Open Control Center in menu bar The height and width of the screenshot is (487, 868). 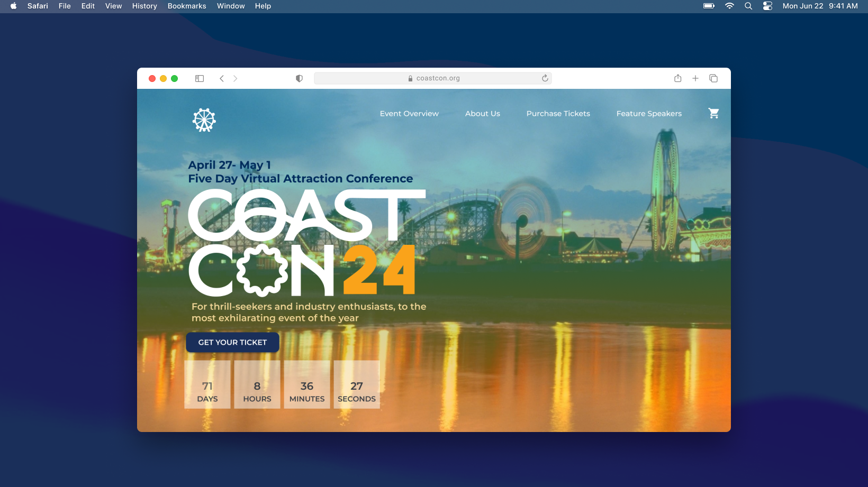tap(767, 6)
